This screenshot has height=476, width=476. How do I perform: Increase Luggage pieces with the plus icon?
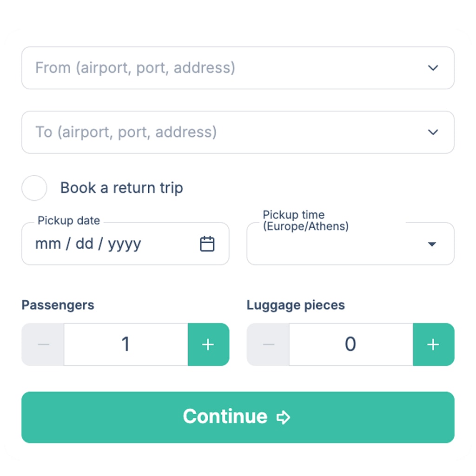click(433, 344)
